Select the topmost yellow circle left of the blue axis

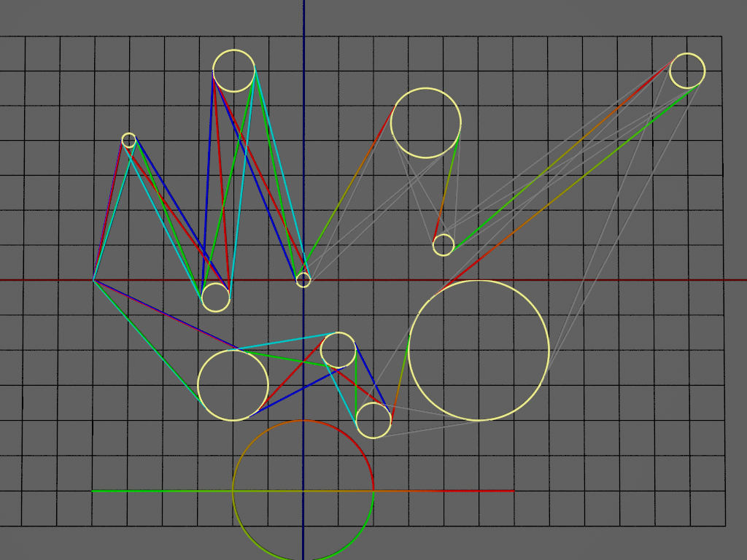pyautogui.click(x=233, y=71)
